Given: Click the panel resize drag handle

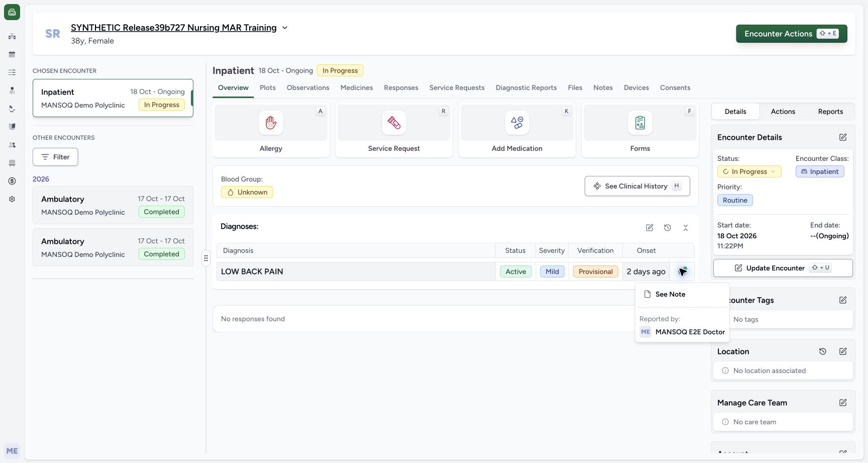Looking at the screenshot, I should (206, 258).
